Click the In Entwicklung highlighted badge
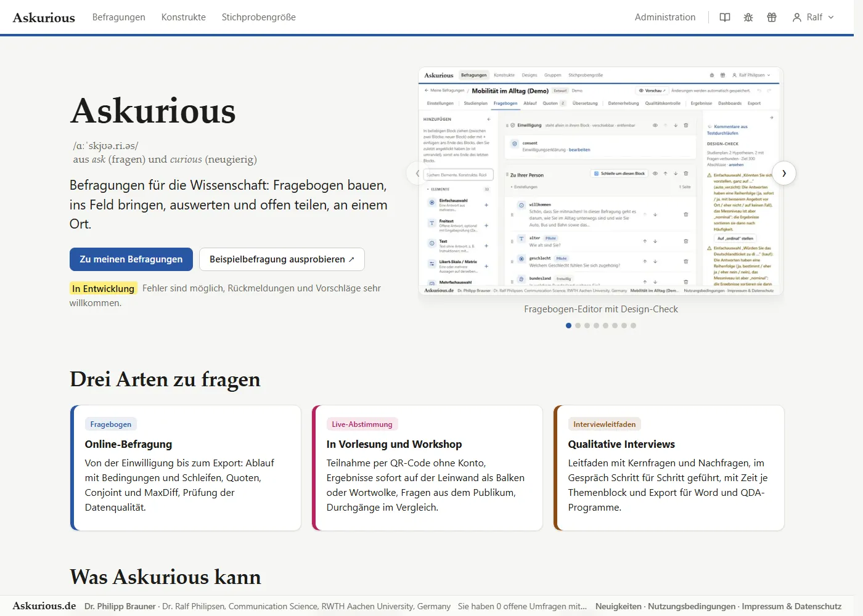This screenshot has width=863, height=616. point(103,288)
